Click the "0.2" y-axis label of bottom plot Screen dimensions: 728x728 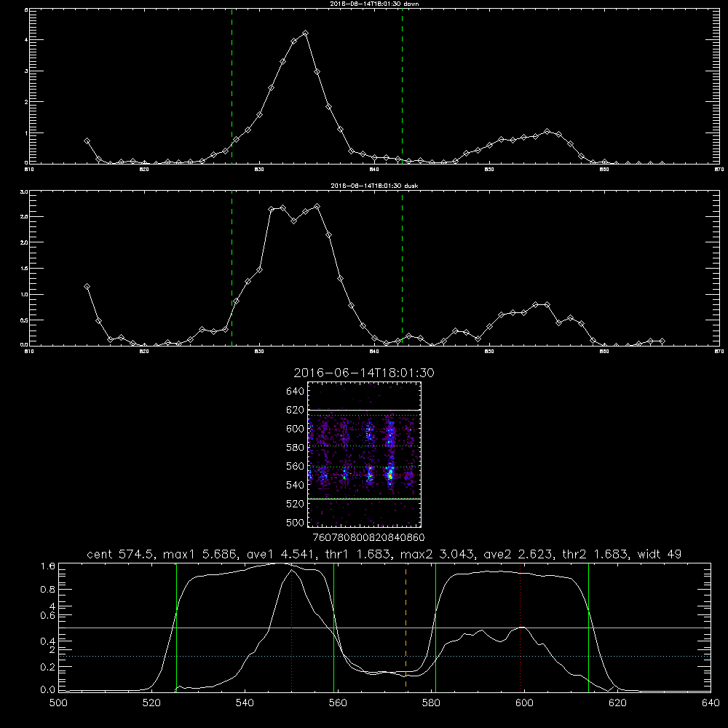[x=48, y=667]
